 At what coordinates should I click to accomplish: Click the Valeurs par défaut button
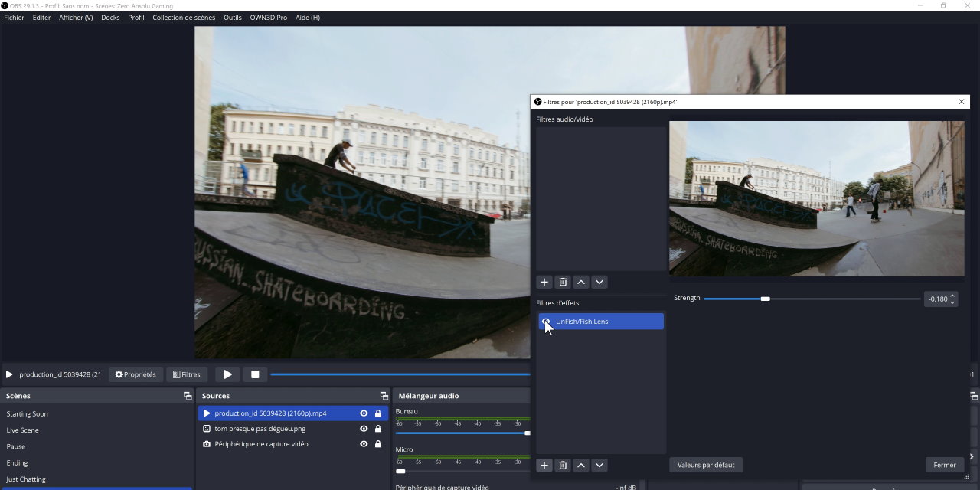point(706,465)
